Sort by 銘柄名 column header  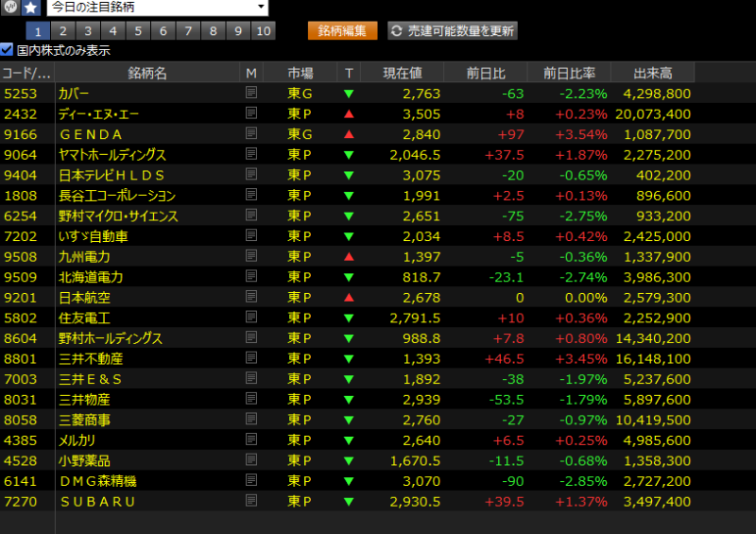pos(147,73)
